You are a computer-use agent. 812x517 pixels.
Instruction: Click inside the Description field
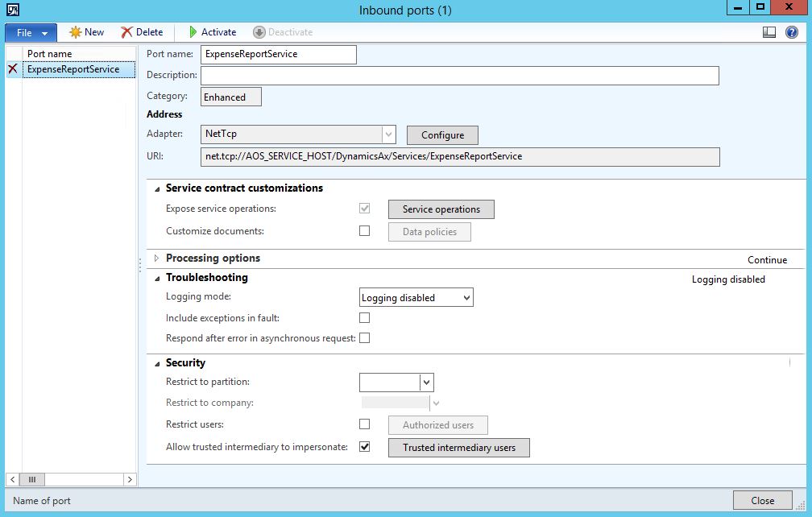click(459, 75)
